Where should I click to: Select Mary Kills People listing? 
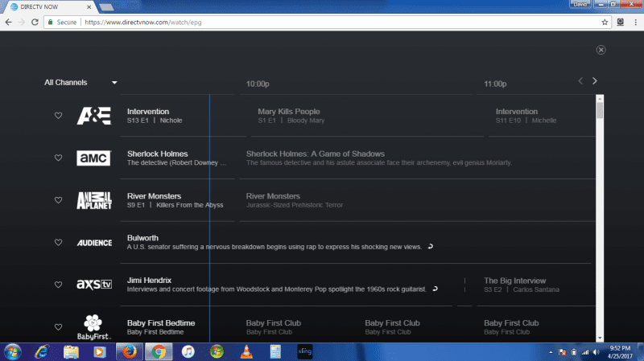[291, 116]
